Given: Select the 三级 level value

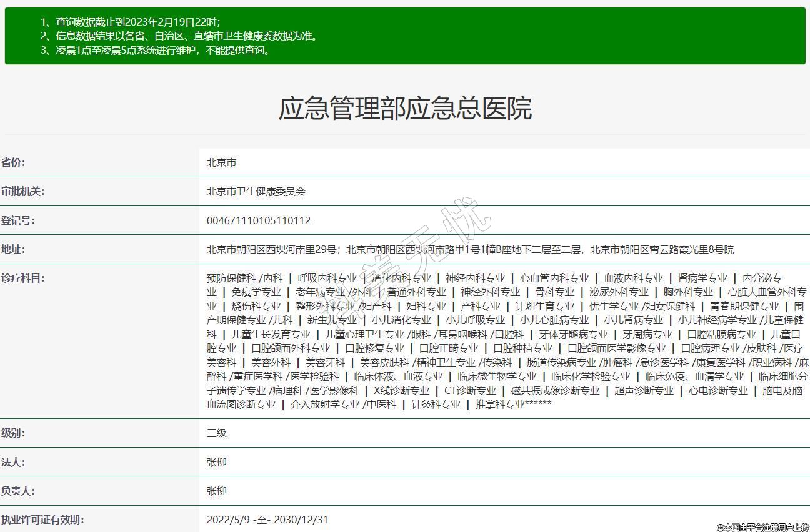Looking at the screenshot, I should click(217, 433).
